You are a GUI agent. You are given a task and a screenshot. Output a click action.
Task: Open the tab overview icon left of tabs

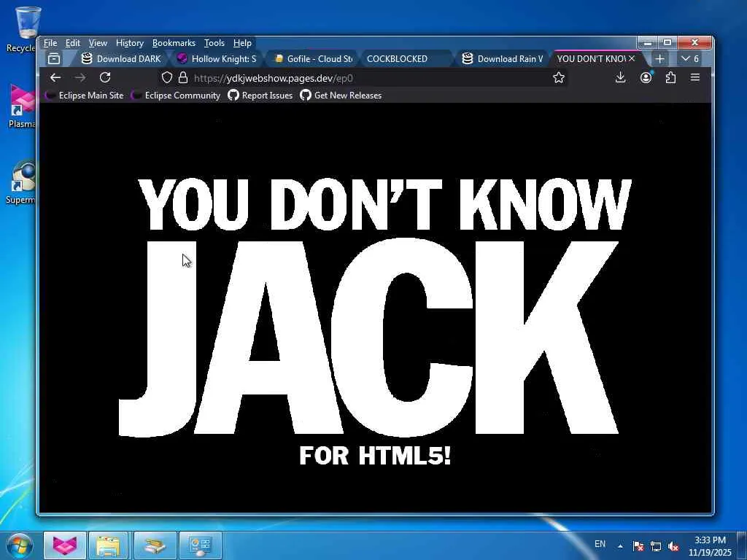pyautogui.click(x=54, y=59)
